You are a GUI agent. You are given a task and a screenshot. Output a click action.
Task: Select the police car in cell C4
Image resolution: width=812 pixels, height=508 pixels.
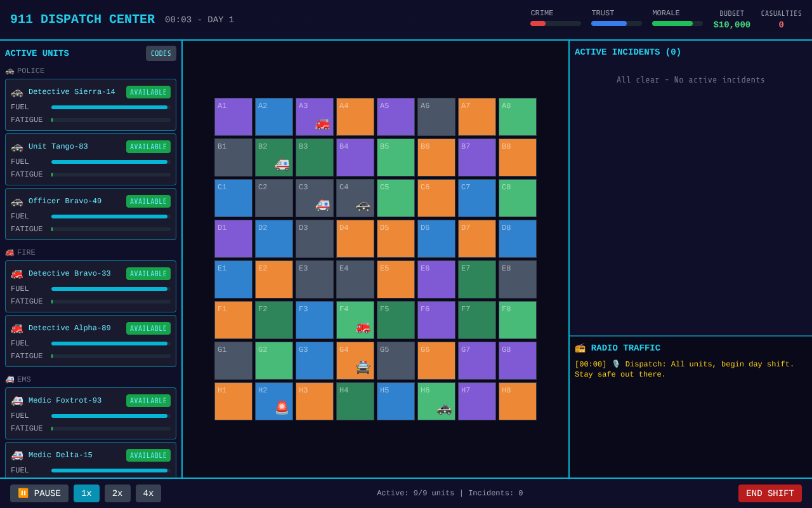click(x=363, y=205)
